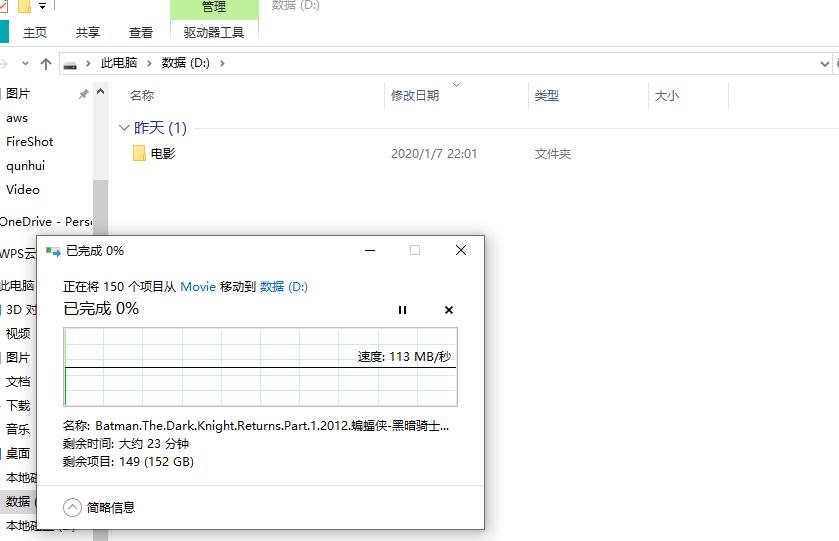Open Video folder in sidebar
The width and height of the screenshot is (839, 541).
pos(22,189)
